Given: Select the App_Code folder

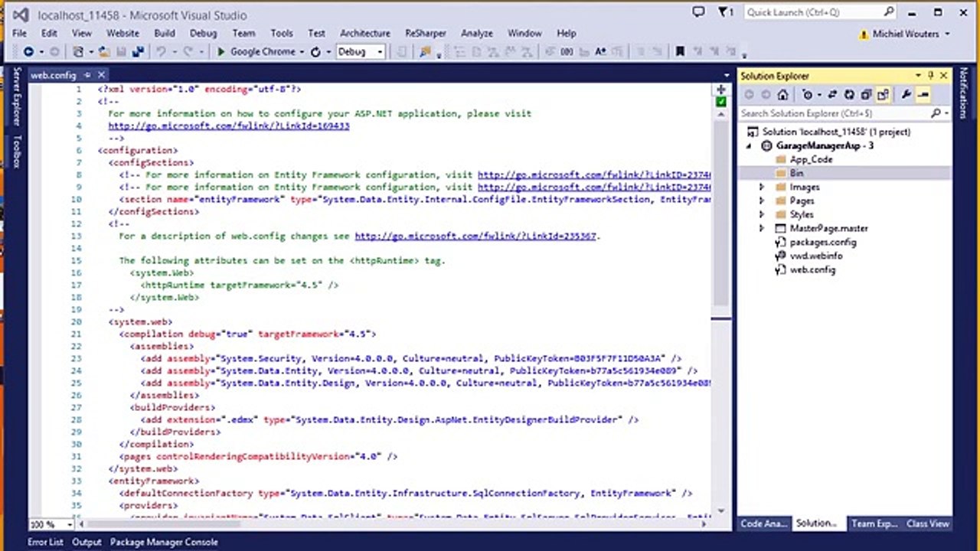Looking at the screenshot, I should (811, 159).
